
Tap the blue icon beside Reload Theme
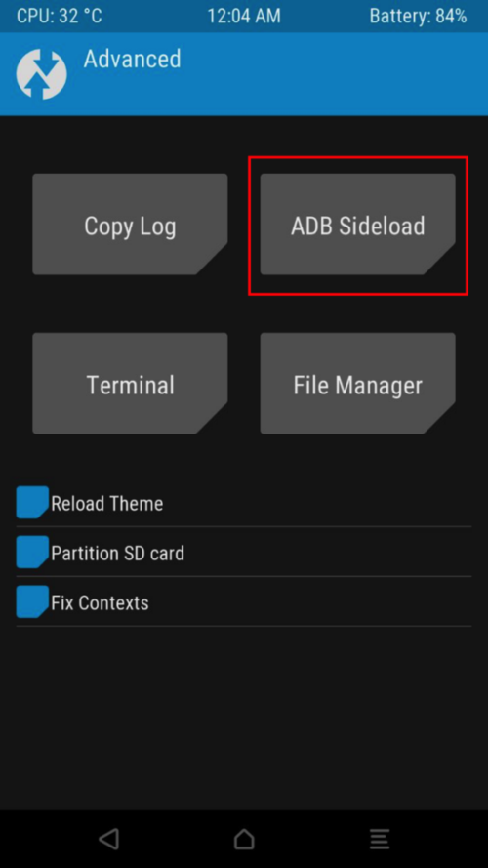point(32,502)
